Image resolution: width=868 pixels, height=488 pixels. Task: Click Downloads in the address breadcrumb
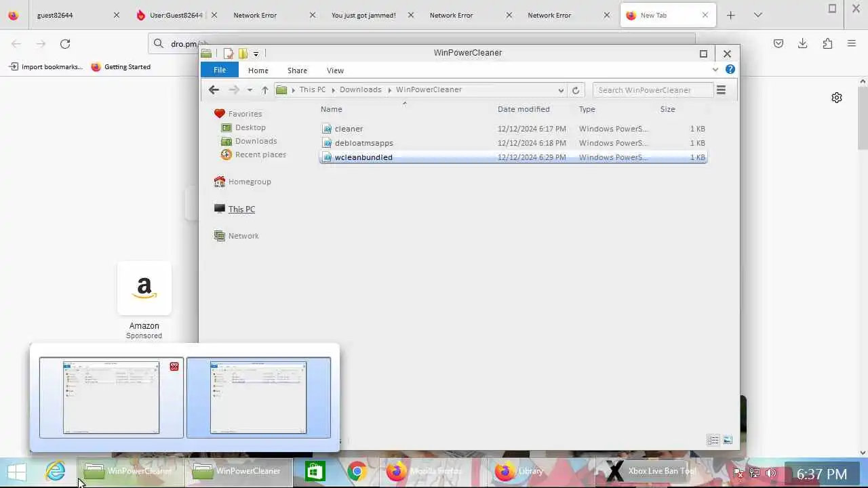point(360,89)
